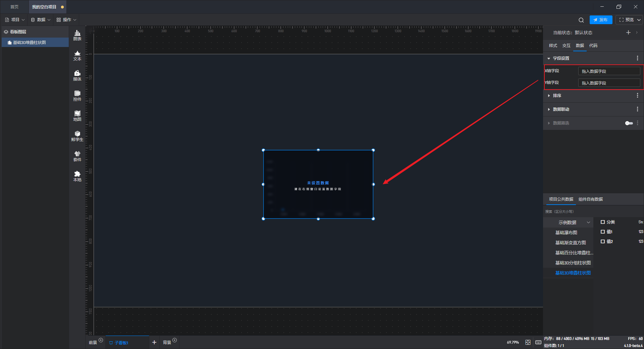Open the 控件 controls components panel
The image size is (644, 349).
(77, 96)
